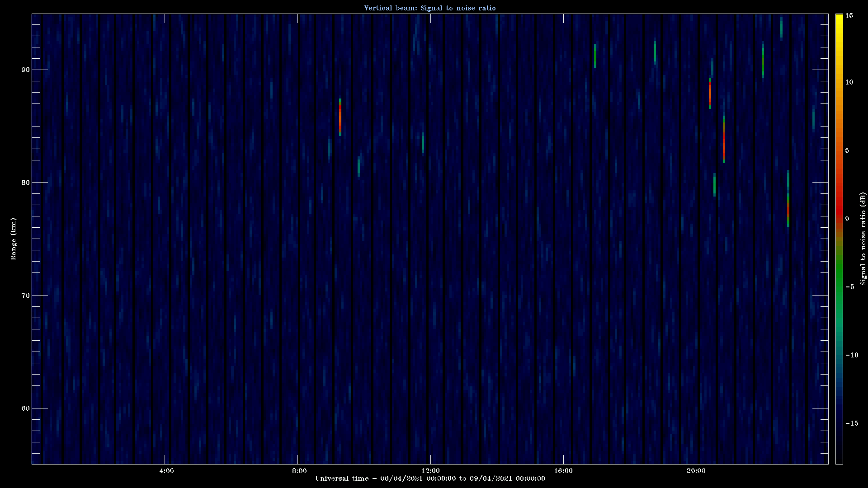868x488 pixels.
Task: Click the colorbar label '5'
Action: (847, 150)
